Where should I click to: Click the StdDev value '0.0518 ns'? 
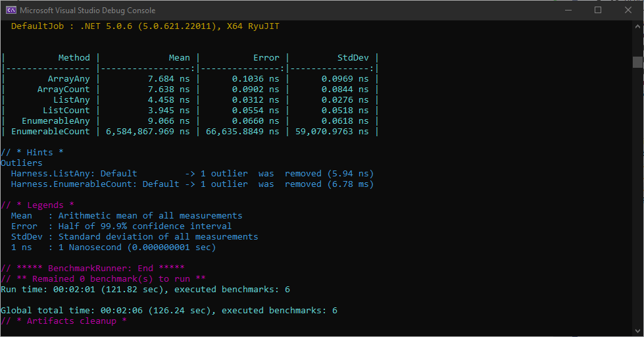coord(345,110)
